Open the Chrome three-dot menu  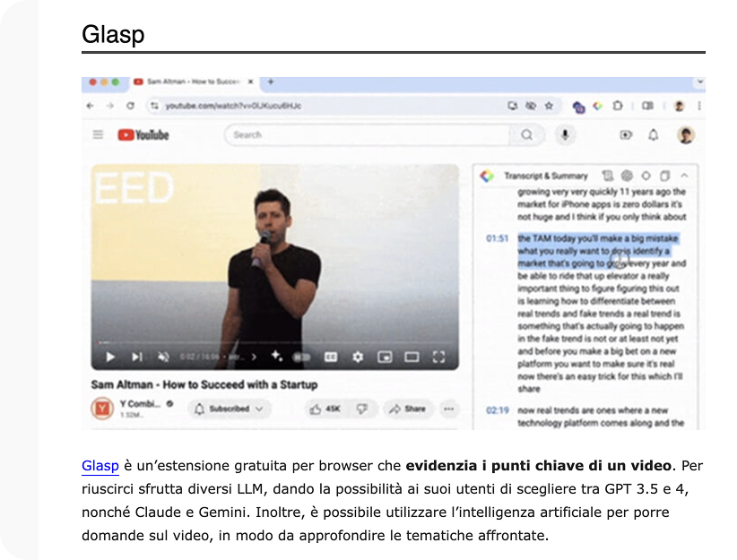tap(699, 106)
